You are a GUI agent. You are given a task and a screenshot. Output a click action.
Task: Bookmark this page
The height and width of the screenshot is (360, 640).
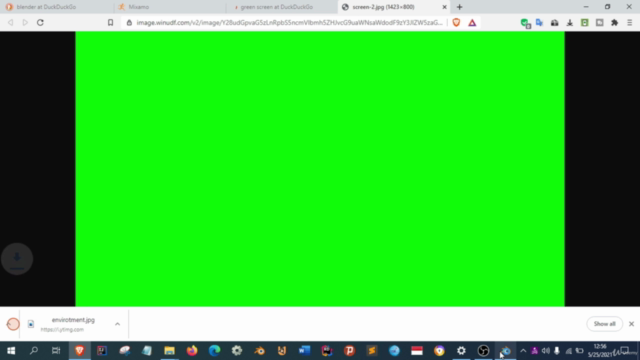click(110, 22)
